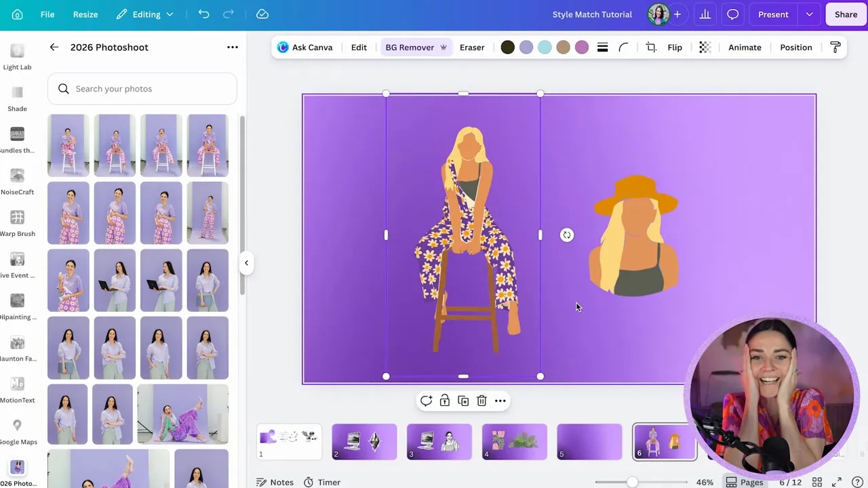The width and height of the screenshot is (868, 488).
Task: Open transparency checkerboard icon
Action: (x=705, y=47)
